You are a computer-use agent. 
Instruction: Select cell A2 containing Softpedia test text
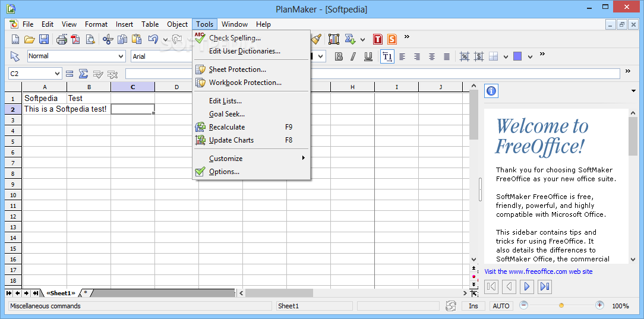[45, 109]
